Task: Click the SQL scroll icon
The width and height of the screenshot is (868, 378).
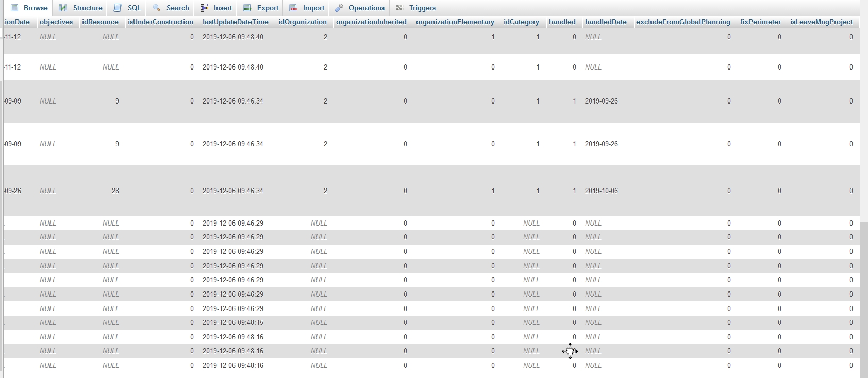Action: click(x=118, y=8)
